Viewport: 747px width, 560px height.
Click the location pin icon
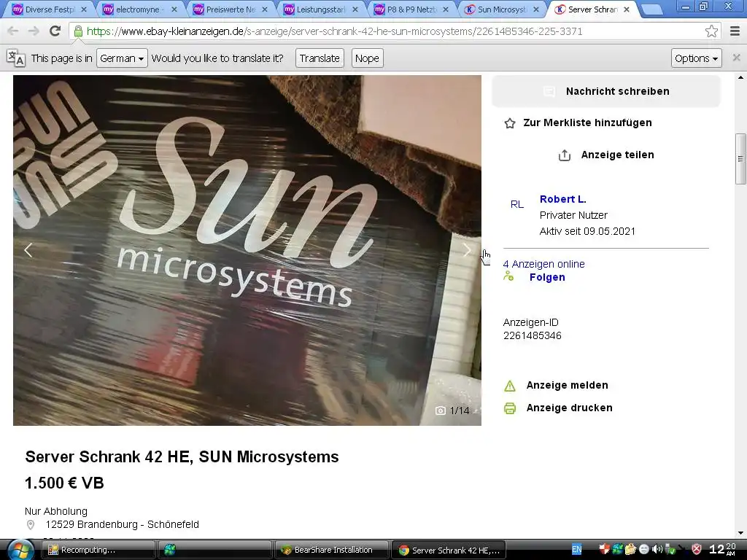(x=31, y=525)
